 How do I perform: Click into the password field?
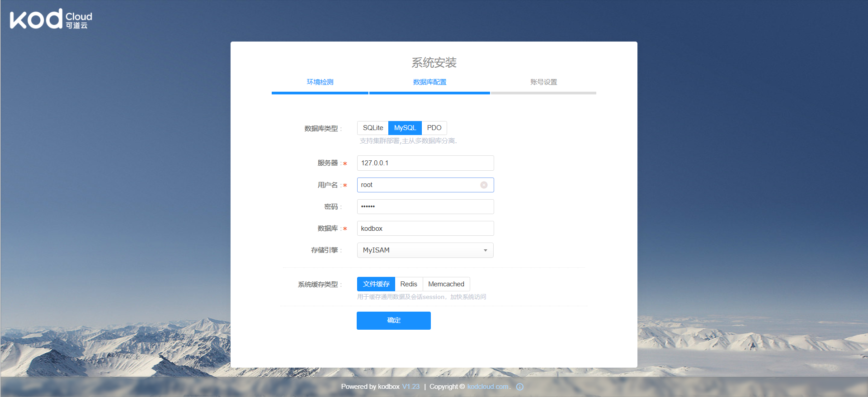point(425,206)
